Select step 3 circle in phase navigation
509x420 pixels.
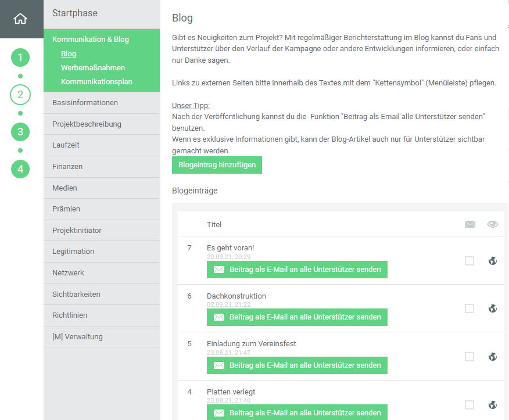point(20,131)
